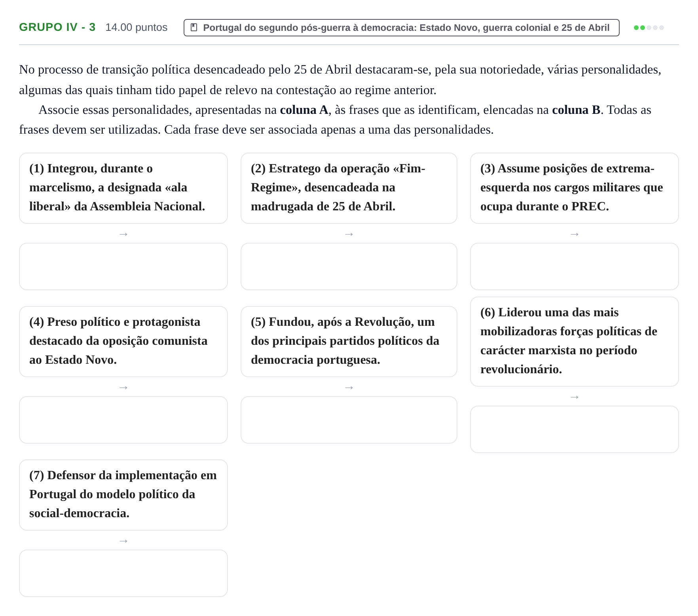Click the arrow under phrase (7)
Screen dimensions: 698x616
pos(123,541)
